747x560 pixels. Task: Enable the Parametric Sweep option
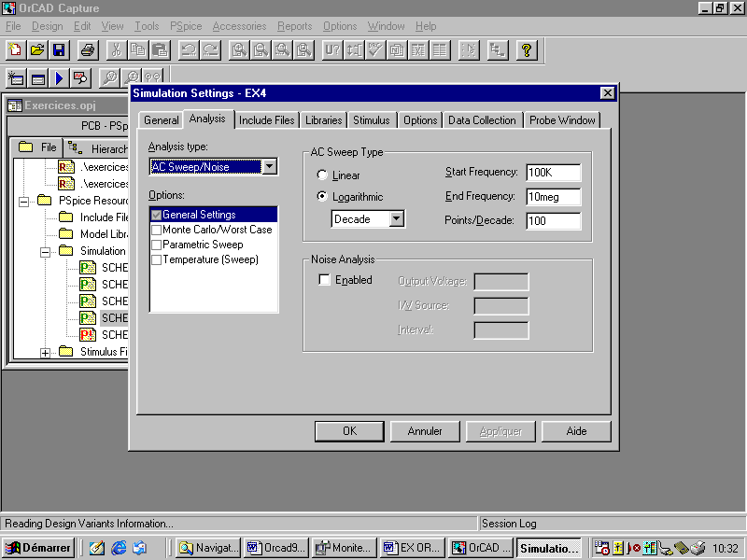coord(156,245)
